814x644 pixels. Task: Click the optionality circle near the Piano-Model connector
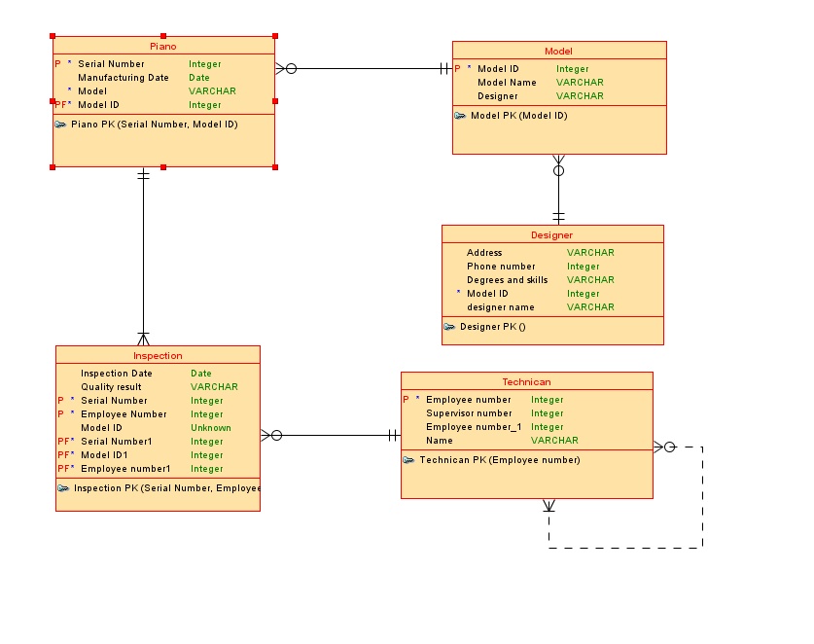click(292, 69)
